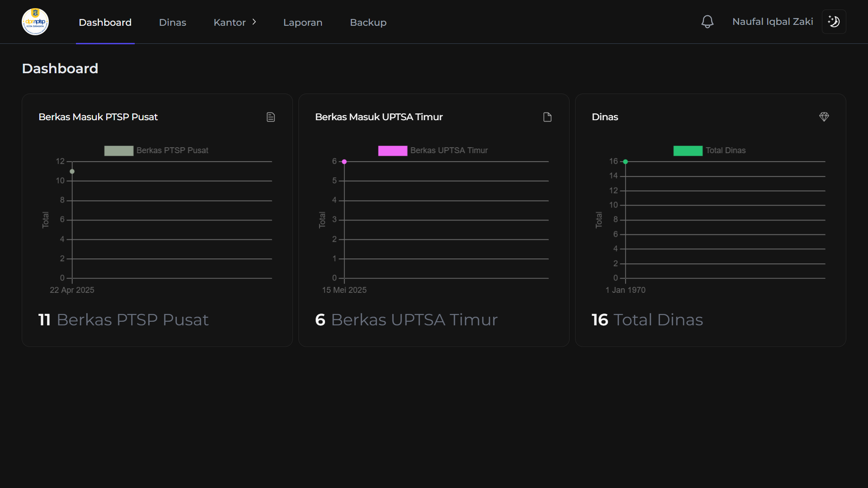Open the Laporan page
868x488 pixels.
(x=302, y=22)
